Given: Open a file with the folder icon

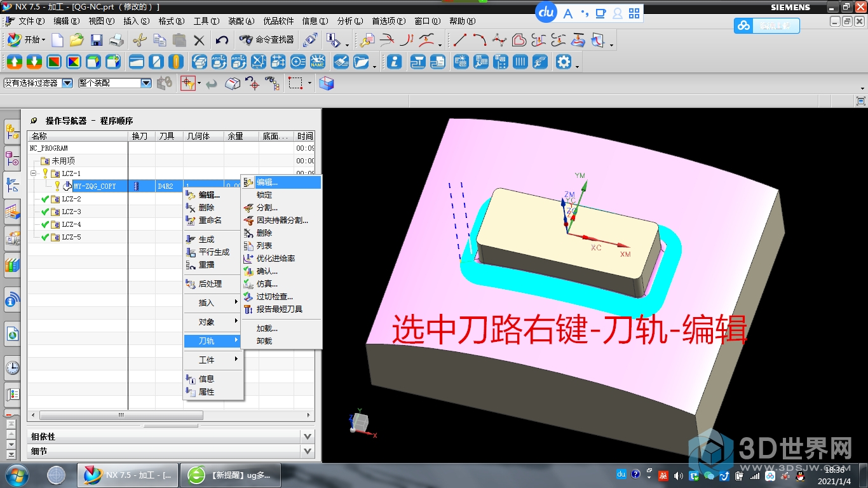Looking at the screenshot, I should coord(77,40).
